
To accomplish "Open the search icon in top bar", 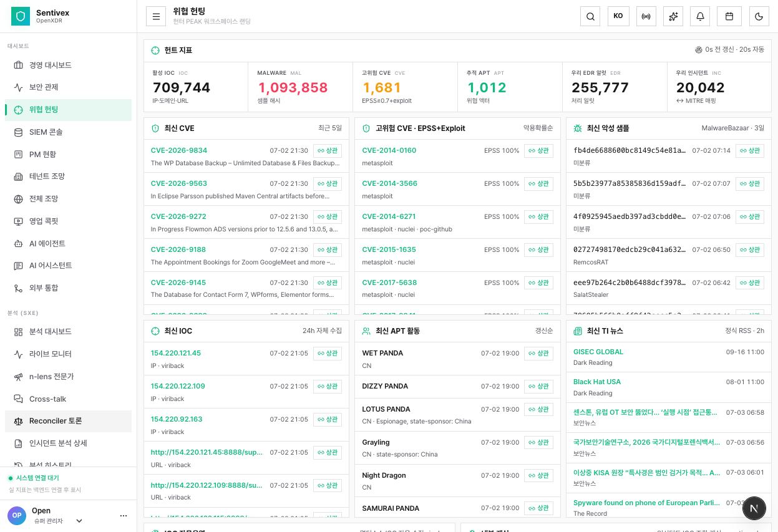I will 590,16.
